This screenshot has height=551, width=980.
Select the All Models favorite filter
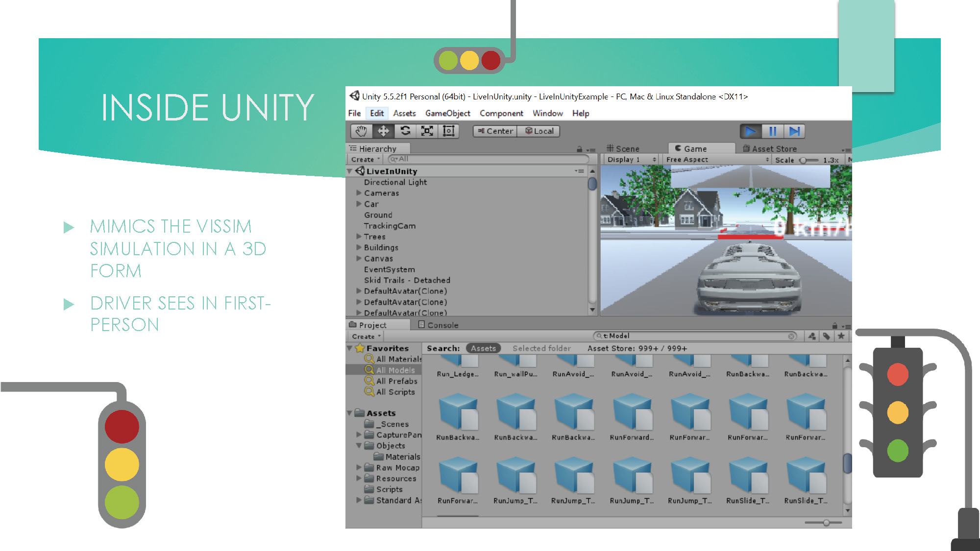(x=394, y=370)
